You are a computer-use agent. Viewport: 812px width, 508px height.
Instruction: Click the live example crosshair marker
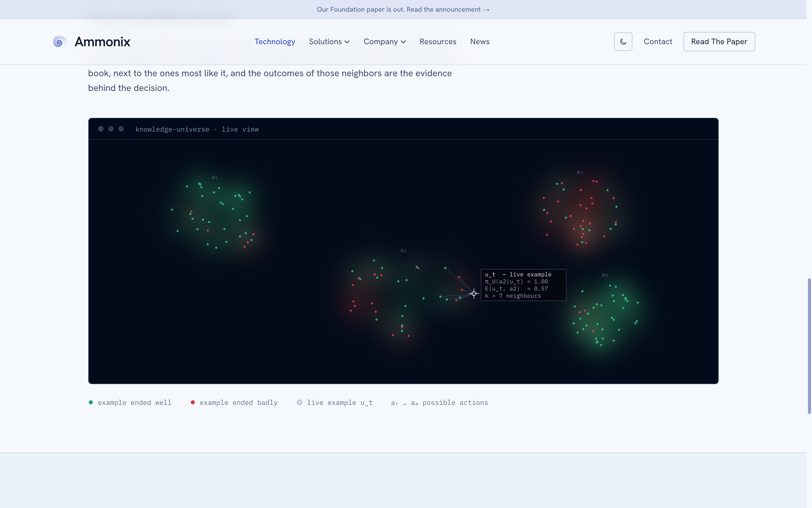474,294
